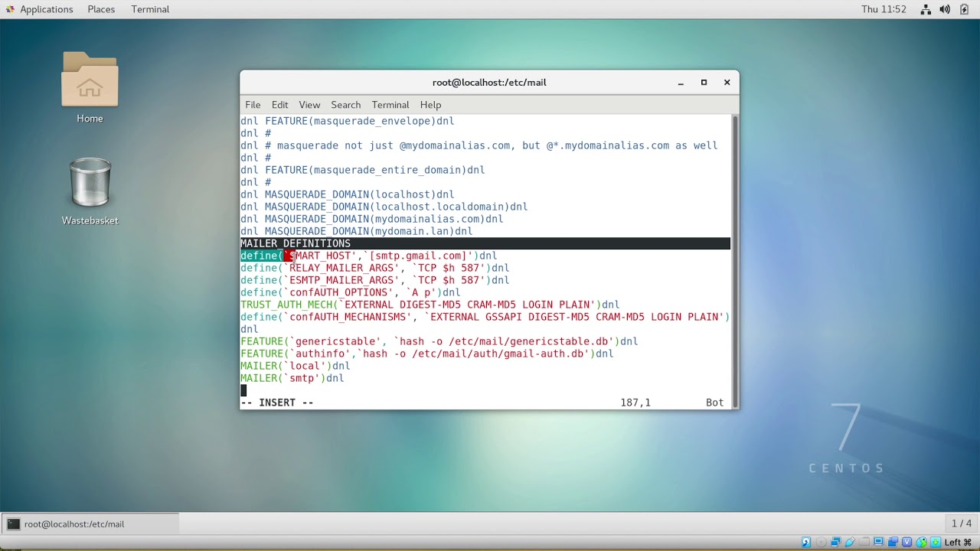The image size is (980, 551).
Task: Open the Terminal app menu in top panel
Action: click(x=150, y=9)
